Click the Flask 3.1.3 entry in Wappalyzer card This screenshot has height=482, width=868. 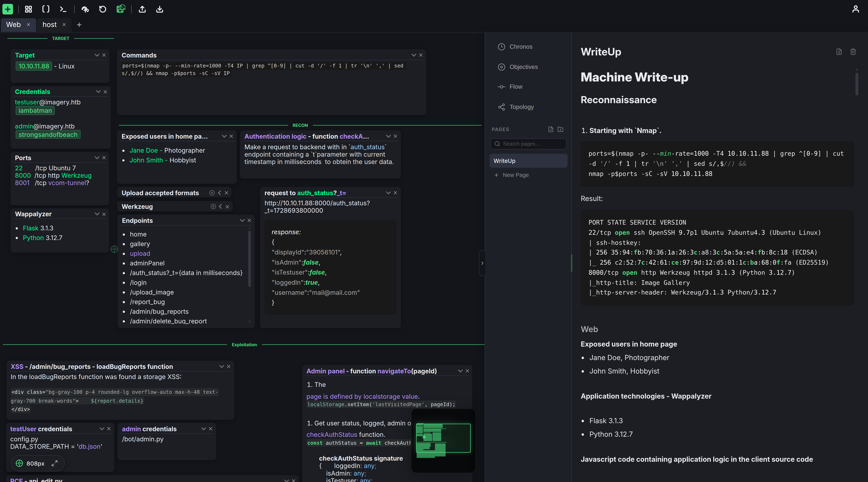tap(38, 228)
